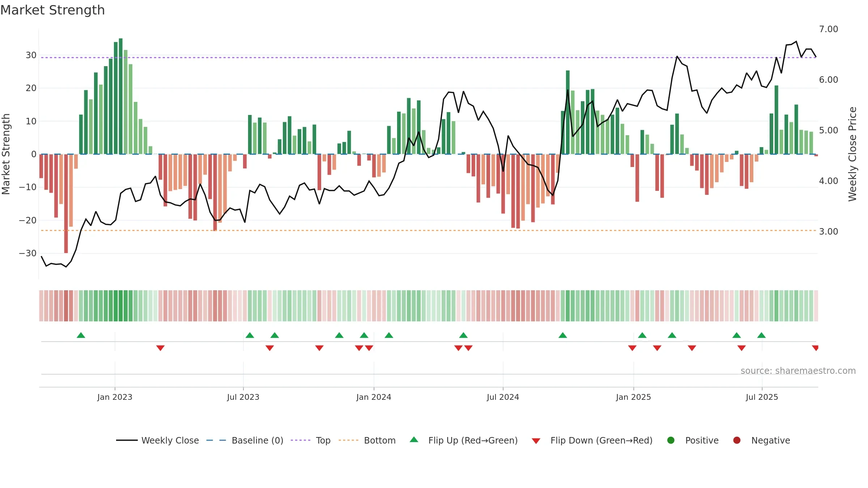Click the −20 tick on Market Strength axis
Image resolution: width=868 pixels, height=488 pixels.
[x=28, y=220]
